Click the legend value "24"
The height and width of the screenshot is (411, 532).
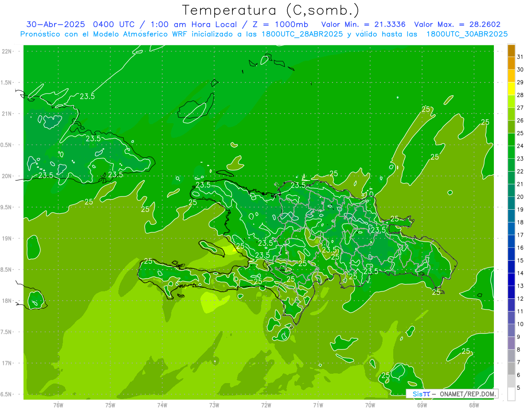pyautogui.click(x=520, y=146)
